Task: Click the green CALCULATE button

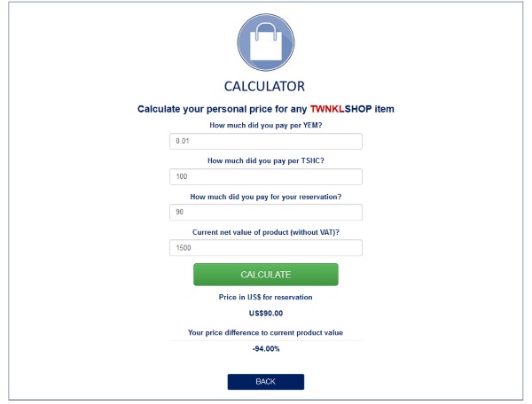Action: (266, 275)
